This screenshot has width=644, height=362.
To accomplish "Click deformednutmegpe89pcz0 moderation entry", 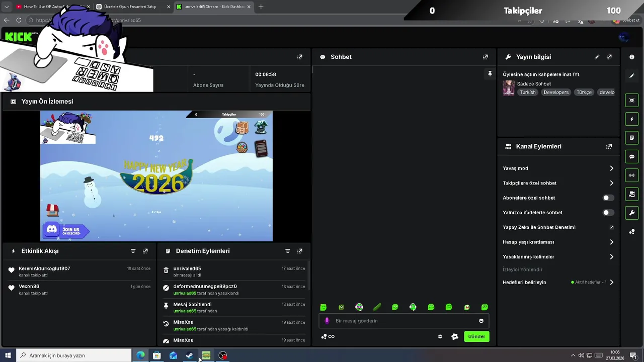I will tap(234, 290).
